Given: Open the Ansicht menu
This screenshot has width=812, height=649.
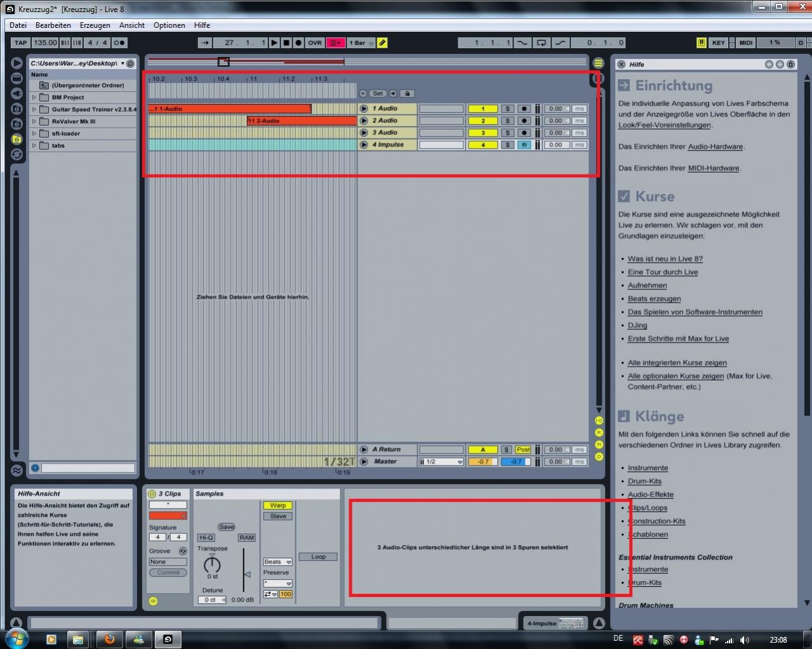Looking at the screenshot, I should click(132, 25).
